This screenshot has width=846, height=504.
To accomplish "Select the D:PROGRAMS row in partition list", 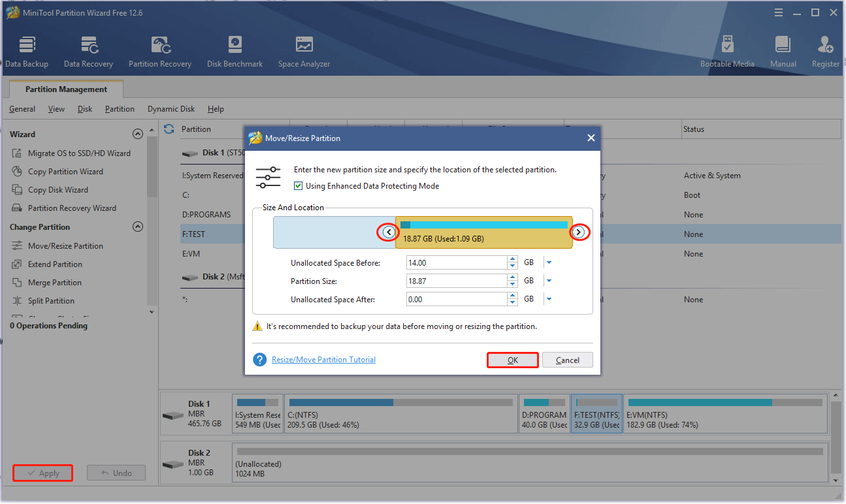I will pos(510,215).
